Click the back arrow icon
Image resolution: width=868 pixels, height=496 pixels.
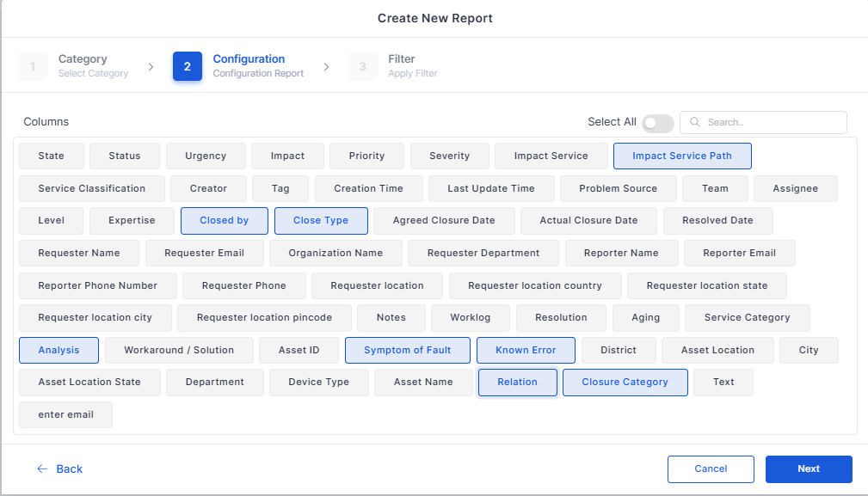click(42, 468)
